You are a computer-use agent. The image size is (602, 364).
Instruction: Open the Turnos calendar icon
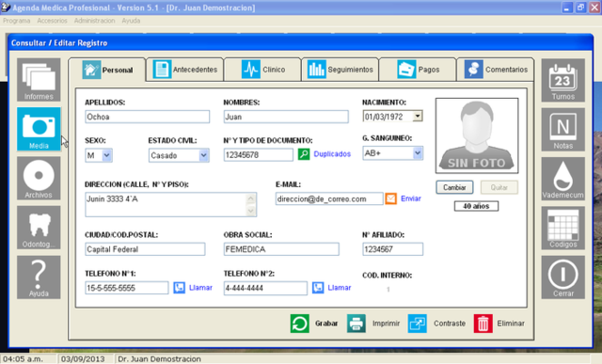coord(562,80)
